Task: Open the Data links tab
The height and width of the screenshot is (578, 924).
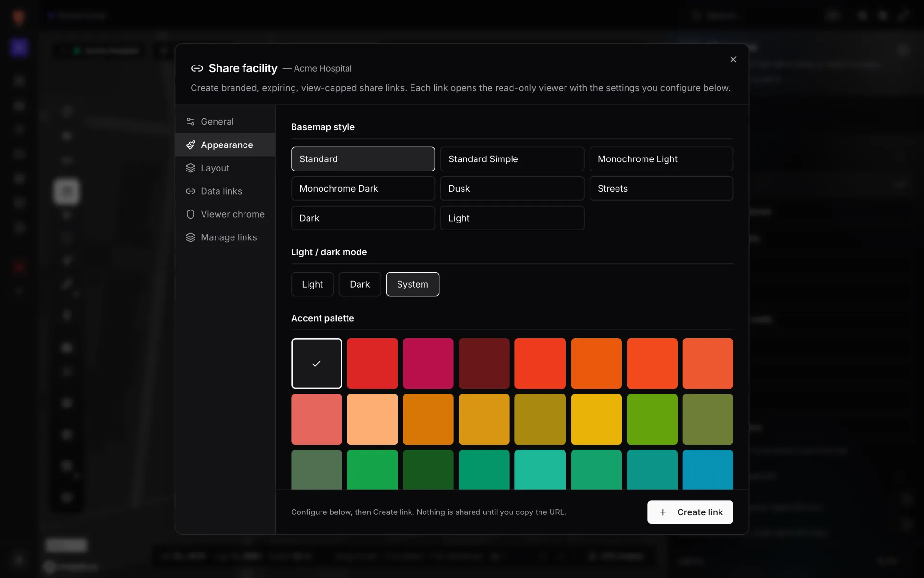Action: [225, 191]
